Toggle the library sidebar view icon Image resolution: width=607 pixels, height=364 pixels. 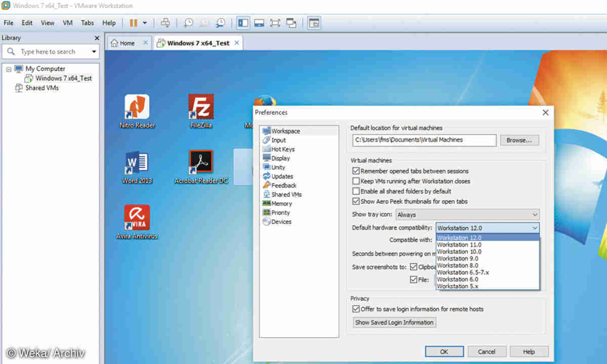243,23
